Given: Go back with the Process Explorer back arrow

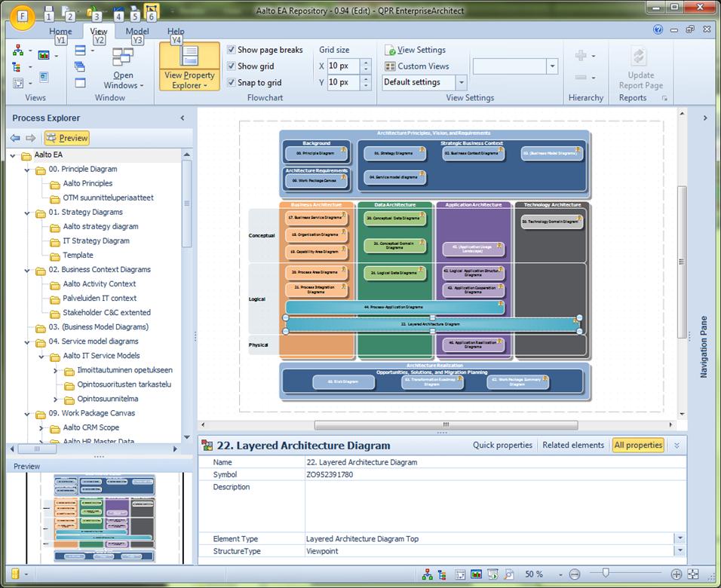Looking at the screenshot, I should 15,138.
